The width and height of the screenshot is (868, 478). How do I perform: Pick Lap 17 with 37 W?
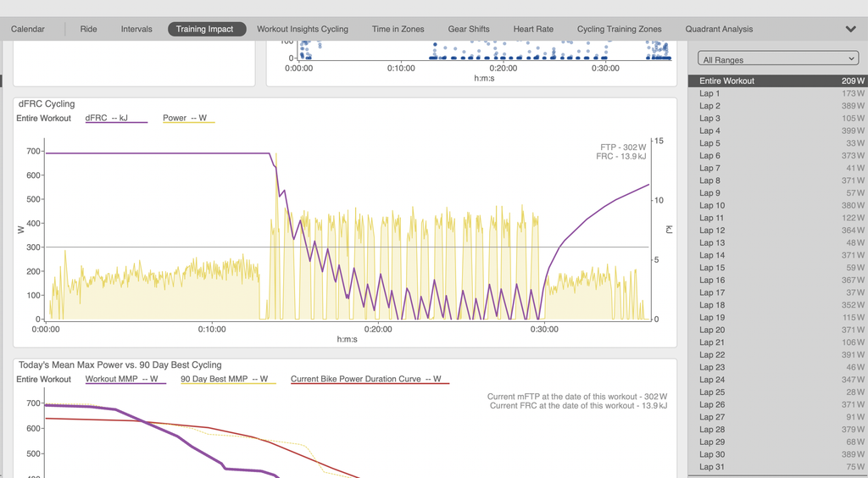[x=778, y=292]
